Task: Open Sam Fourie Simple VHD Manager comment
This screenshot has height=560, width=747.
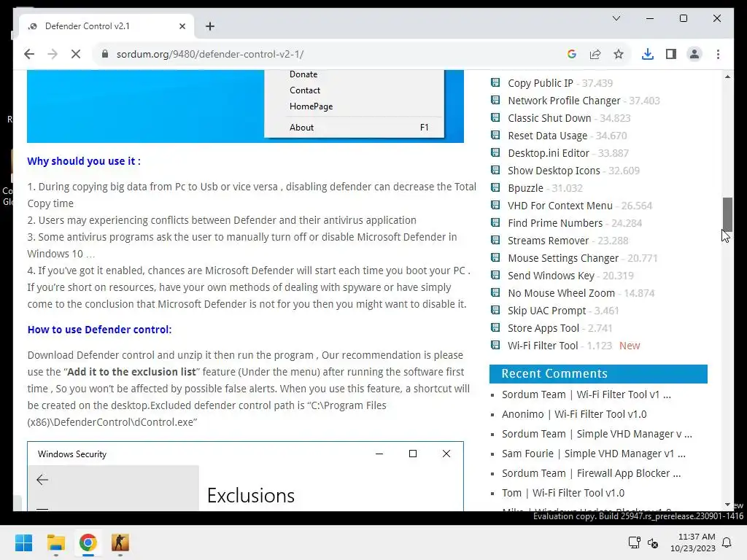Action: pyautogui.click(x=594, y=454)
